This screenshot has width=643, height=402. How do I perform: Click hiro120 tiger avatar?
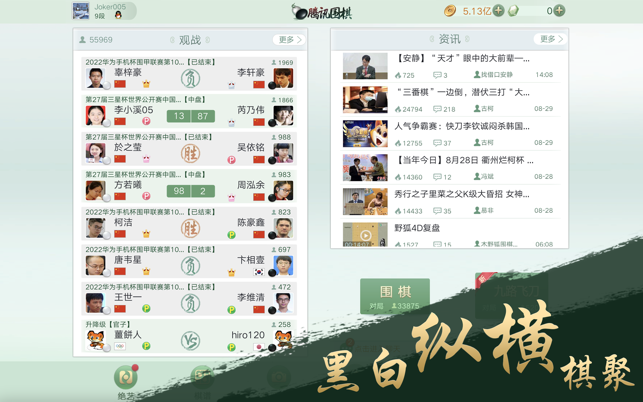(283, 340)
